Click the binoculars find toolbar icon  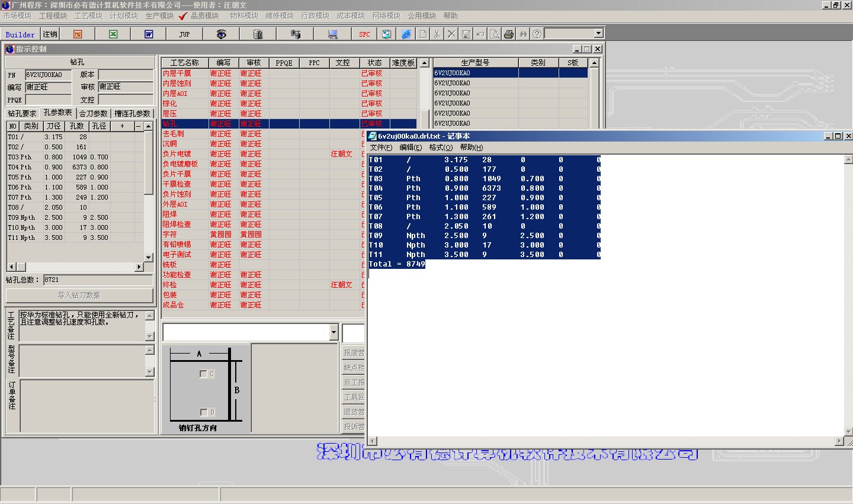click(x=523, y=34)
